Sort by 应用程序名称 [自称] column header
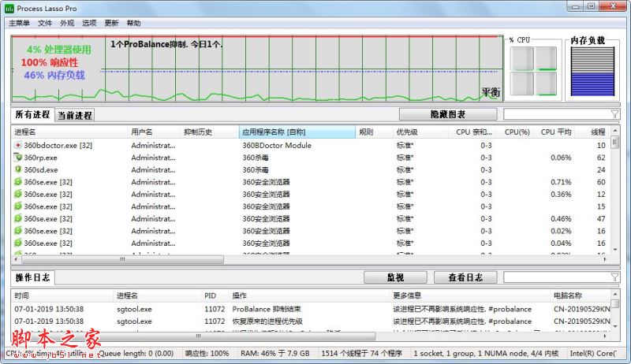 pyautogui.click(x=297, y=132)
